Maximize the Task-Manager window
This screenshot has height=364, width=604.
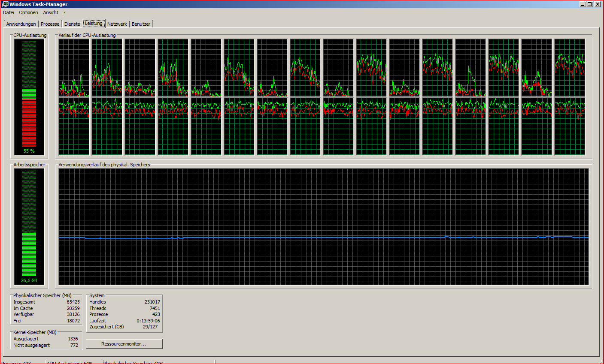pyautogui.click(x=590, y=4)
